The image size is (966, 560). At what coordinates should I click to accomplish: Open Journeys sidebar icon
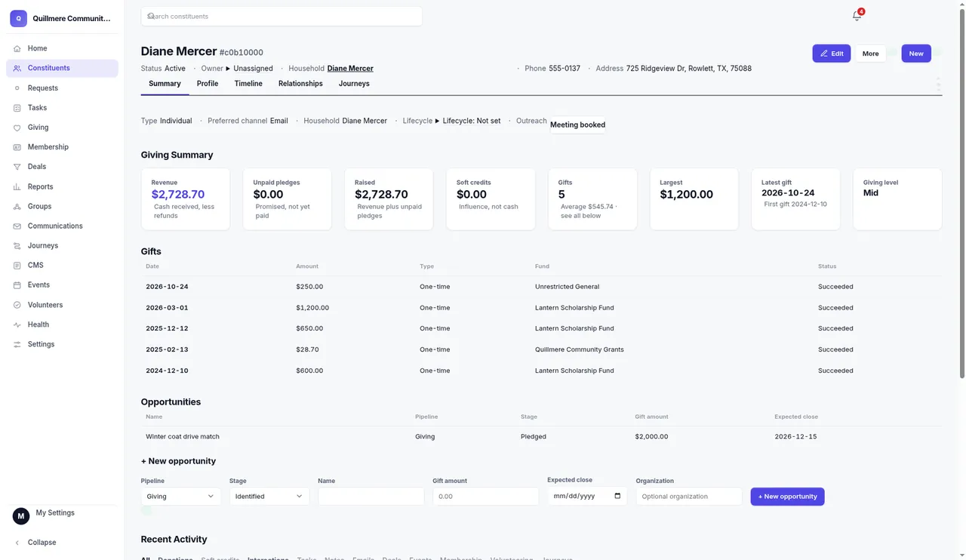click(x=17, y=245)
